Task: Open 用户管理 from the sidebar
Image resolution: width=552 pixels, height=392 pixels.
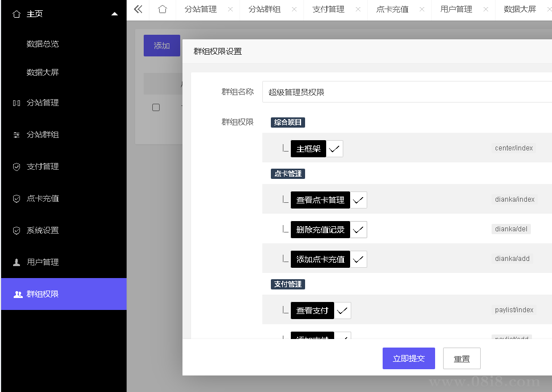Action: coord(43,263)
